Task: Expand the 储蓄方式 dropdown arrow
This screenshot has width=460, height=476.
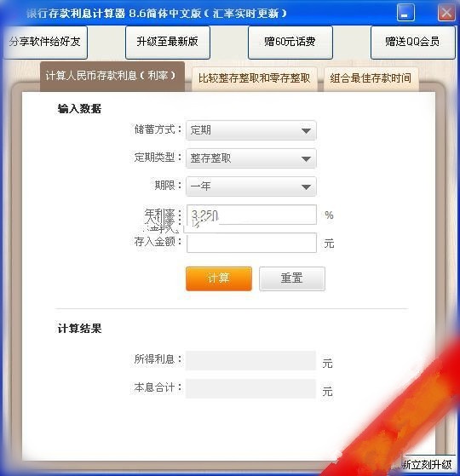Action: tap(306, 131)
